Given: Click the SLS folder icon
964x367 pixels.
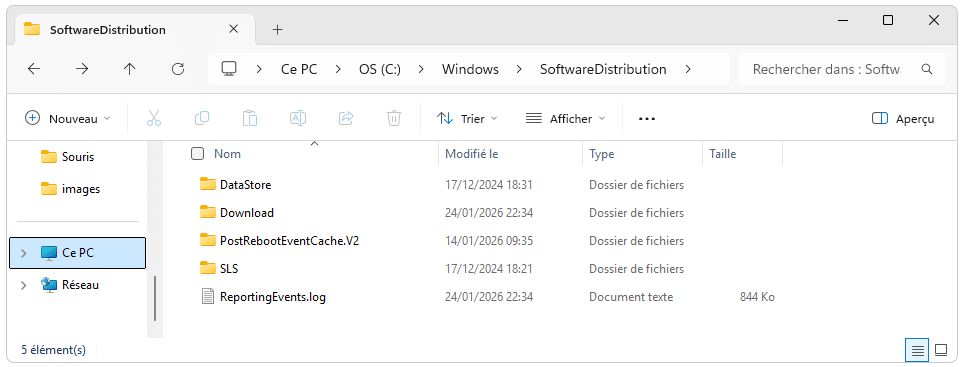Looking at the screenshot, I should coord(208,269).
